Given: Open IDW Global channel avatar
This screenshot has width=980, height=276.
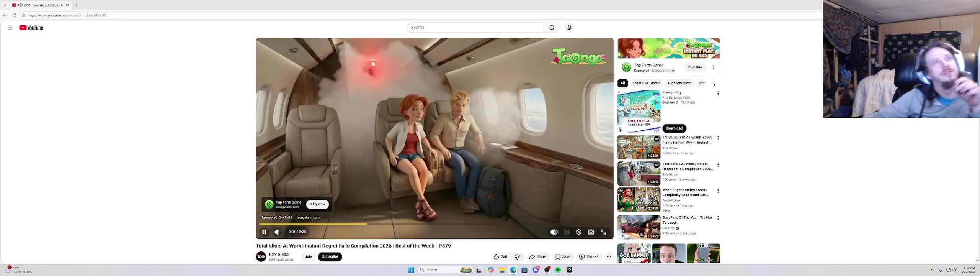Looking at the screenshot, I should pyautogui.click(x=261, y=257).
